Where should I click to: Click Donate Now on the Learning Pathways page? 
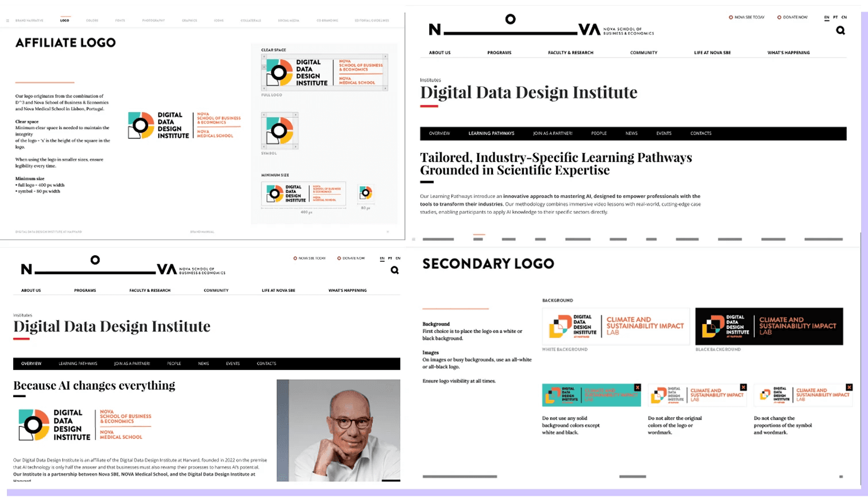point(793,17)
